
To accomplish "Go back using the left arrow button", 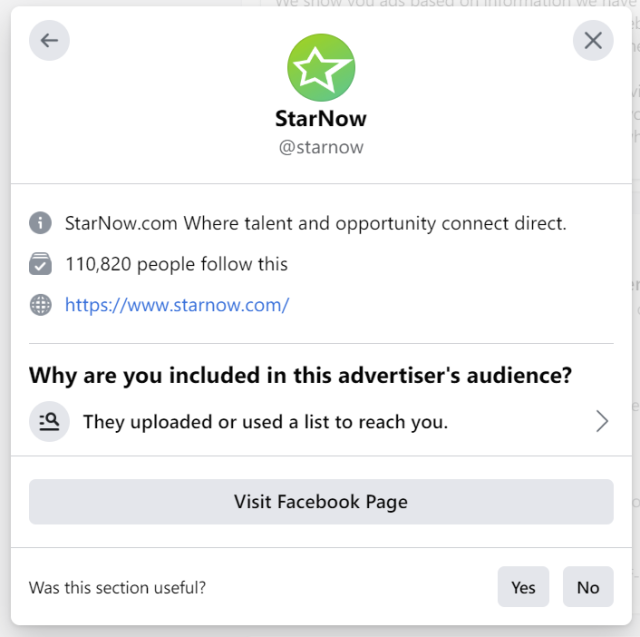I will click(49, 40).
